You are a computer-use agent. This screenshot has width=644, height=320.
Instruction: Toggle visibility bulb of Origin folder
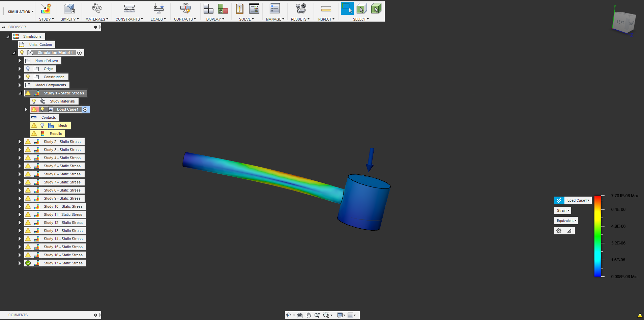click(28, 69)
